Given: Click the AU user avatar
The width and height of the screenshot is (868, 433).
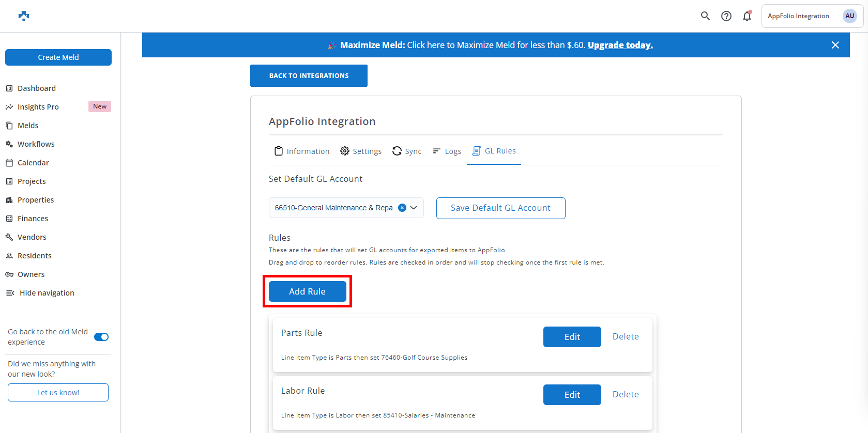Looking at the screenshot, I should pos(849,16).
